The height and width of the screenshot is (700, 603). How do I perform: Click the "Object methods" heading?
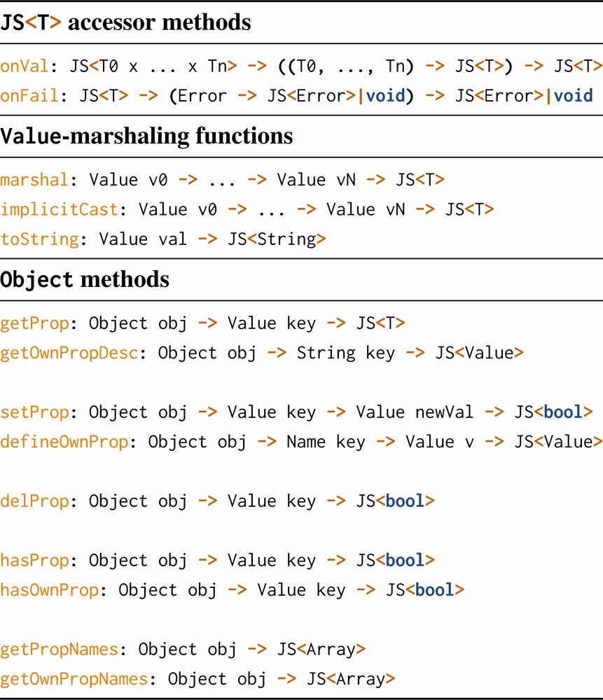85,279
